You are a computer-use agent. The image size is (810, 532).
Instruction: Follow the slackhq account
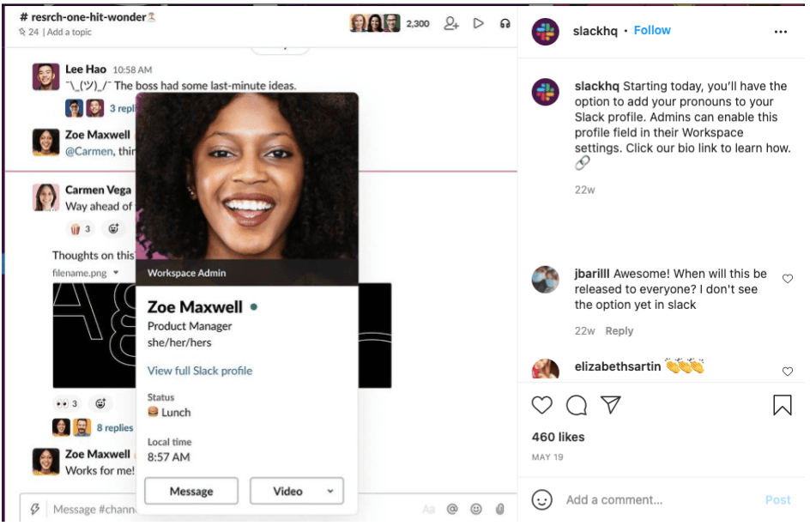pos(652,30)
